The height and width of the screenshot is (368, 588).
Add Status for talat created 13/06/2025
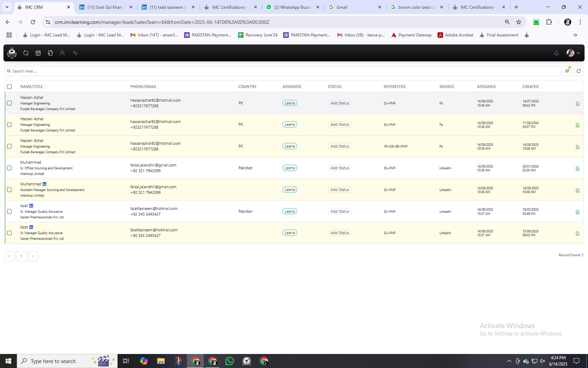(x=339, y=233)
